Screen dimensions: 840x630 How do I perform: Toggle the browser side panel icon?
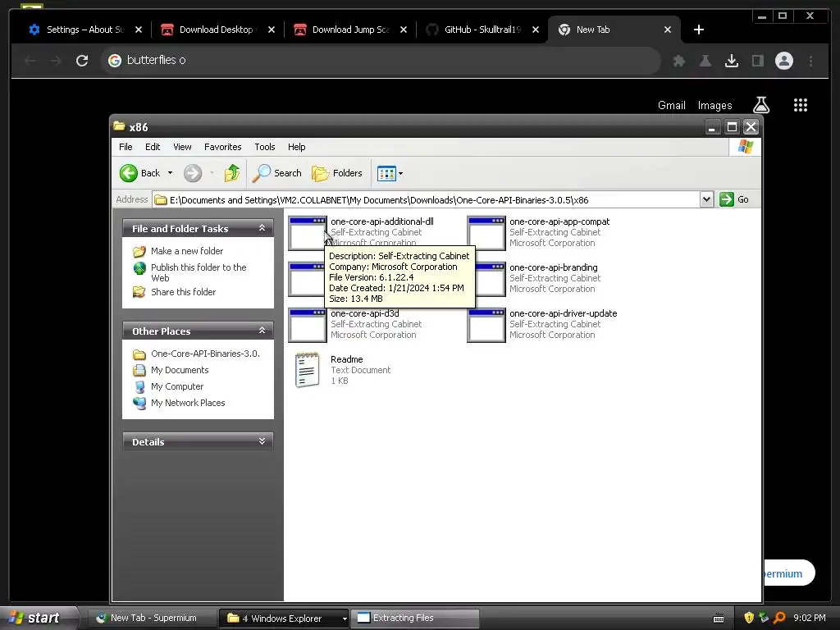pos(757,61)
